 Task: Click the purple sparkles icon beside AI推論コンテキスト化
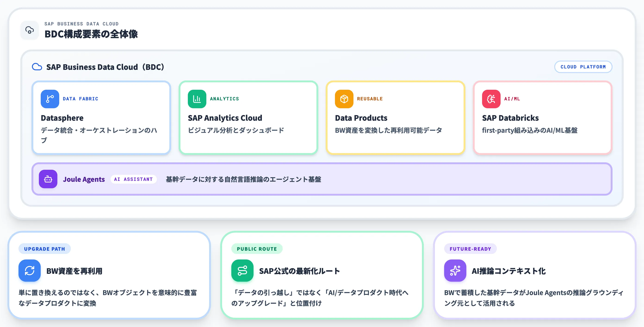[455, 271]
